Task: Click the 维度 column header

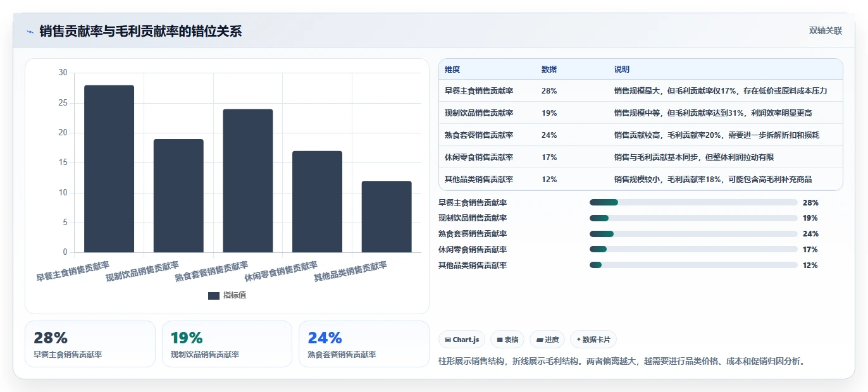Action: [x=452, y=70]
